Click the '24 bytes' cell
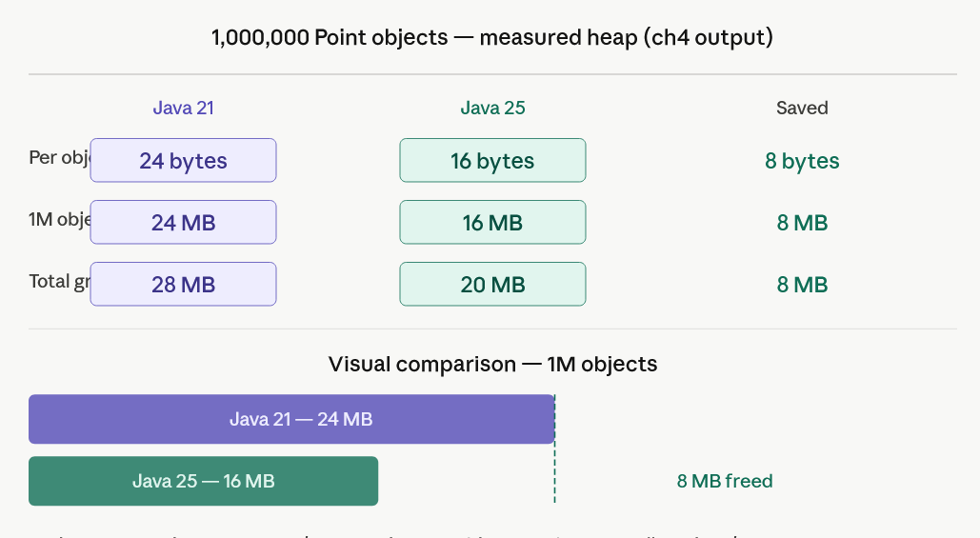 183,161
